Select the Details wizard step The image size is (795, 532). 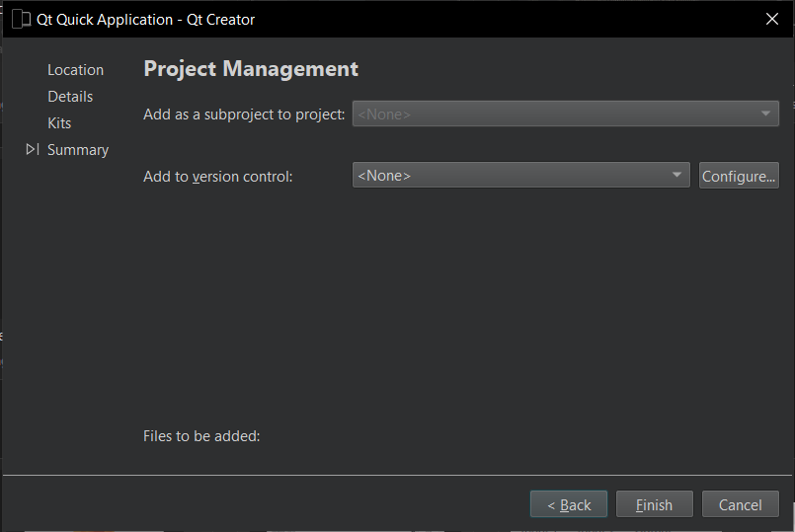click(x=70, y=97)
